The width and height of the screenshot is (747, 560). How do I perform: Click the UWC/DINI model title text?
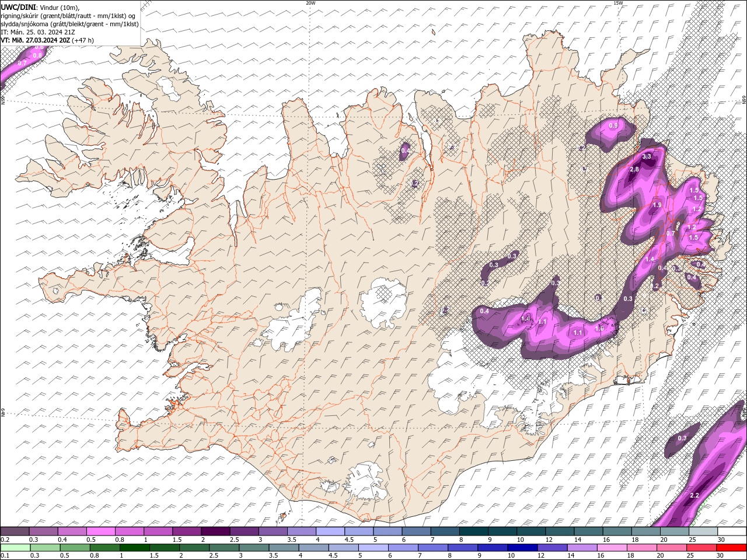point(18,7)
